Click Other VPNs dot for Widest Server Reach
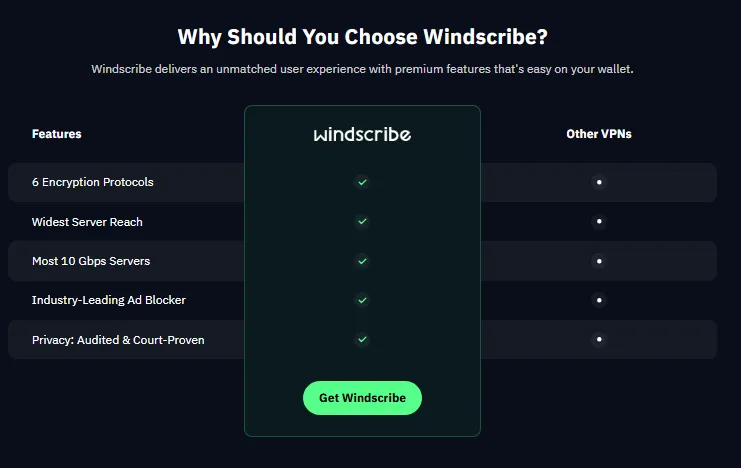The width and height of the screenshot is (741, 468). 599,221
